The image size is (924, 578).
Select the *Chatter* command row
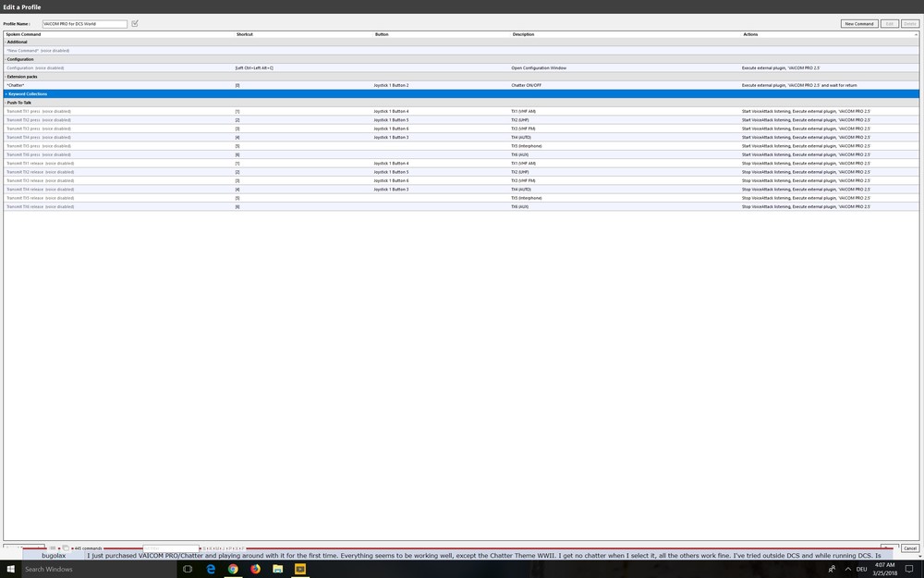(461, 85)
